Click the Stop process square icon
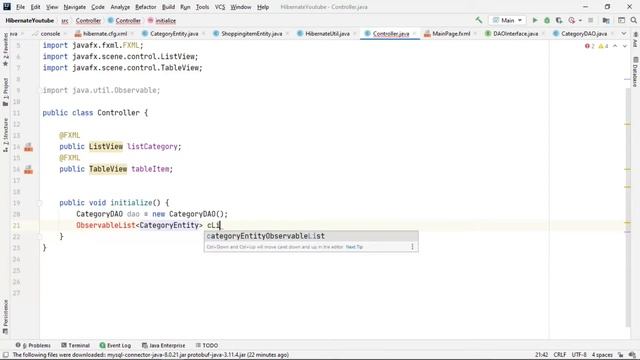This screenshot has height=360, width=640. click(591, 20)
